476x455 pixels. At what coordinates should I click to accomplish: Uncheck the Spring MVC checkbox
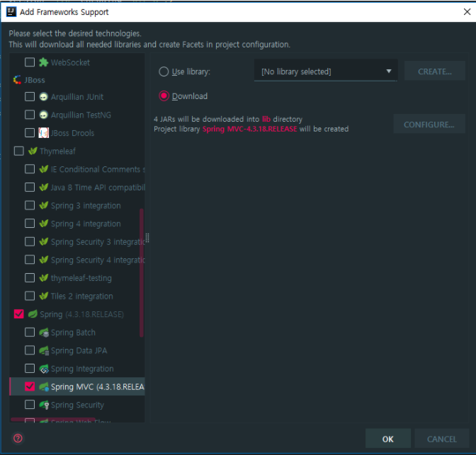click(x=30, y=386)
